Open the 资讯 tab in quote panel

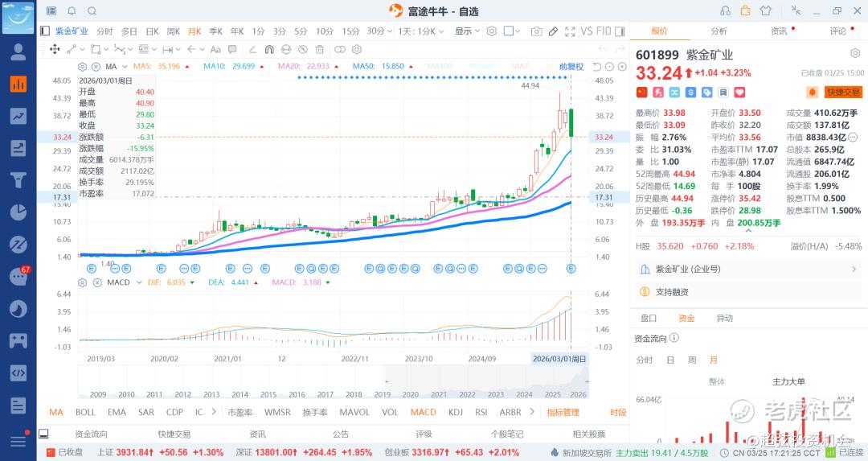(778, 31)
